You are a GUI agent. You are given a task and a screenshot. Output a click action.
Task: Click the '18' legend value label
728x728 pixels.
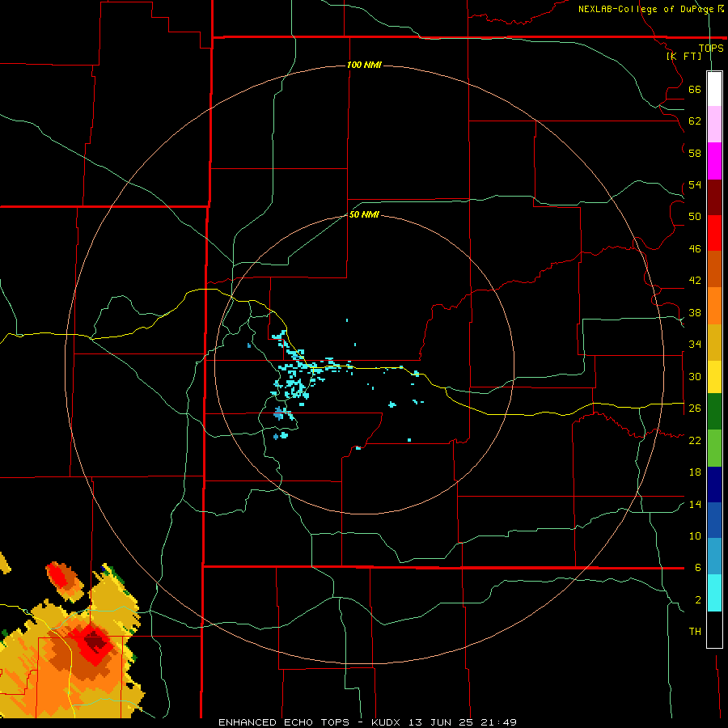[695, 472]
